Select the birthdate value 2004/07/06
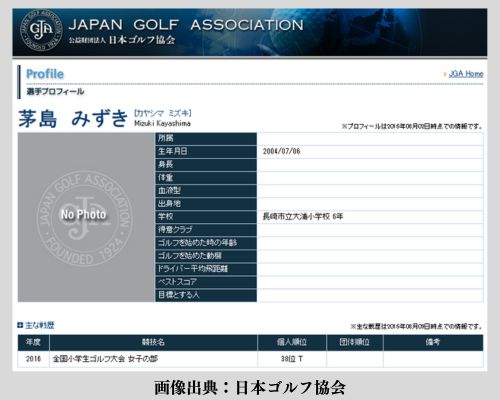The width and height of the screenshot is (500, 400). tap(281, 151)
